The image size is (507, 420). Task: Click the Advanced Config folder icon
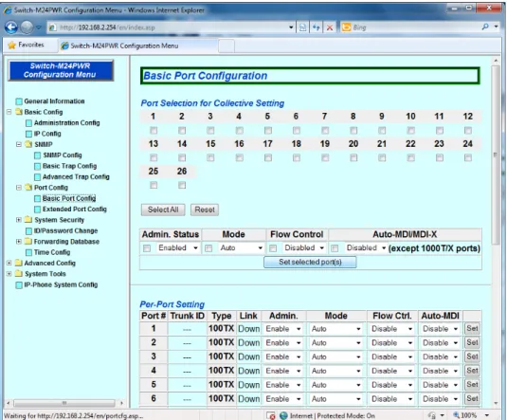19,263
